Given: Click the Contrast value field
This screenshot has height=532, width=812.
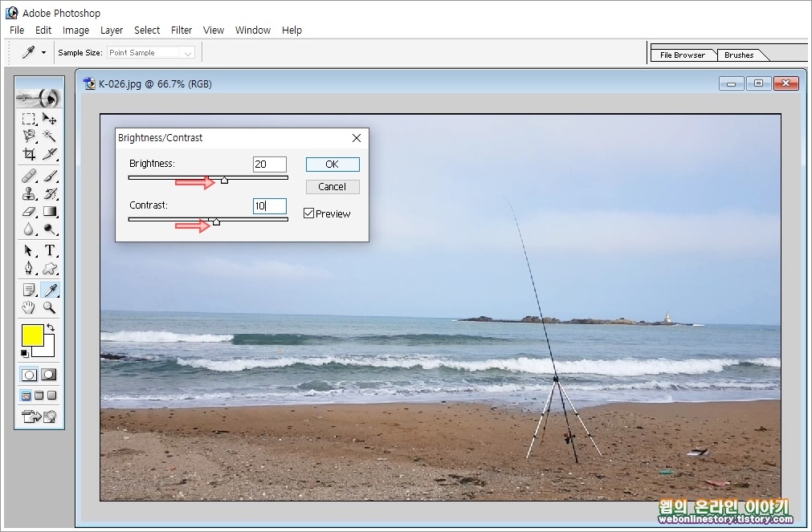Looking at the screenshot, I should [269, 205].
